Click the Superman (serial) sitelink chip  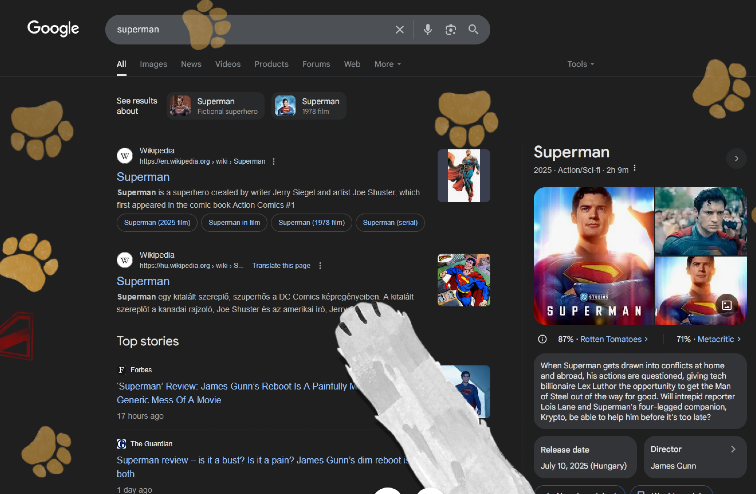tap(390, 223)
